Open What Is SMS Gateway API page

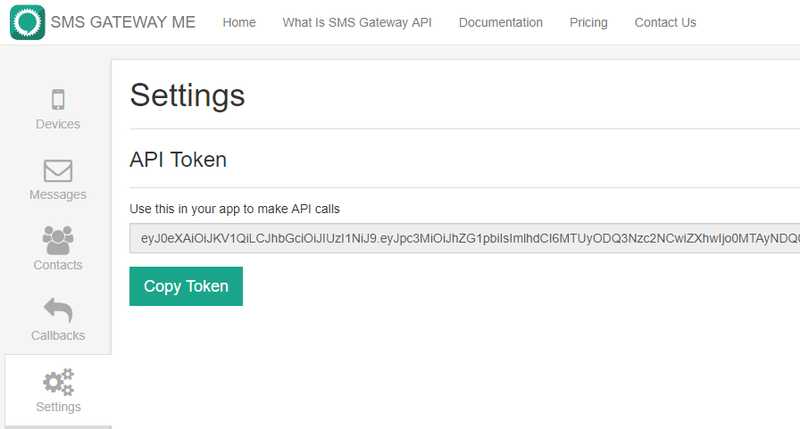tap(357, 22)
